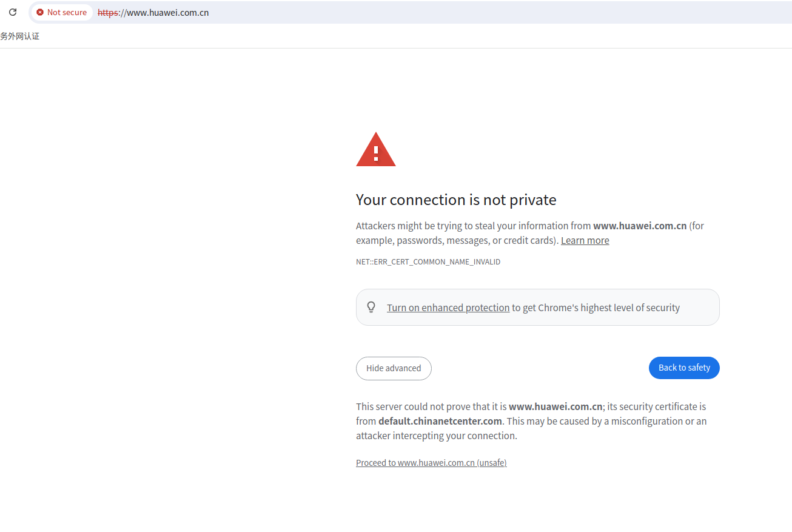Select the address bar URL www.huawei.com.cn

tap(153, 12)
